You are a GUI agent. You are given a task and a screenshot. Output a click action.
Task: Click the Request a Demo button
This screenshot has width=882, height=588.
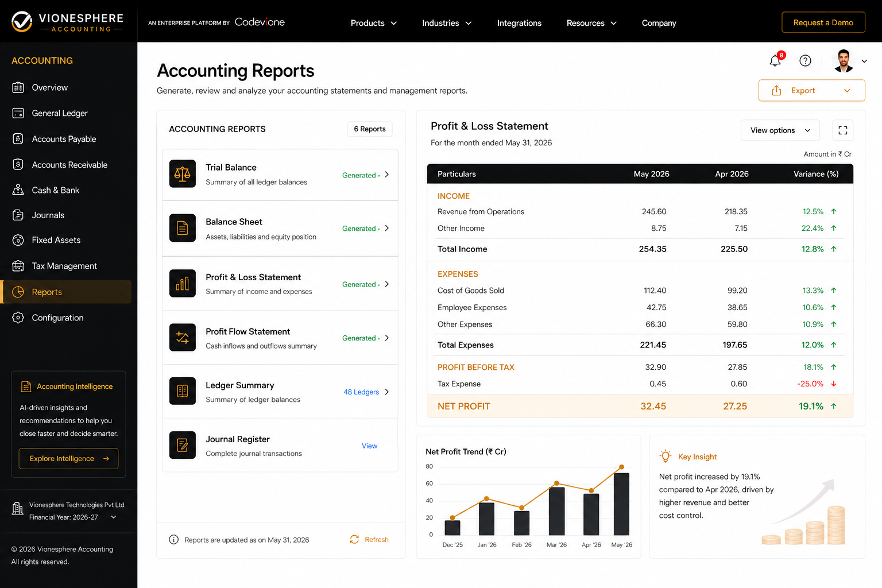tap(823, 22)
